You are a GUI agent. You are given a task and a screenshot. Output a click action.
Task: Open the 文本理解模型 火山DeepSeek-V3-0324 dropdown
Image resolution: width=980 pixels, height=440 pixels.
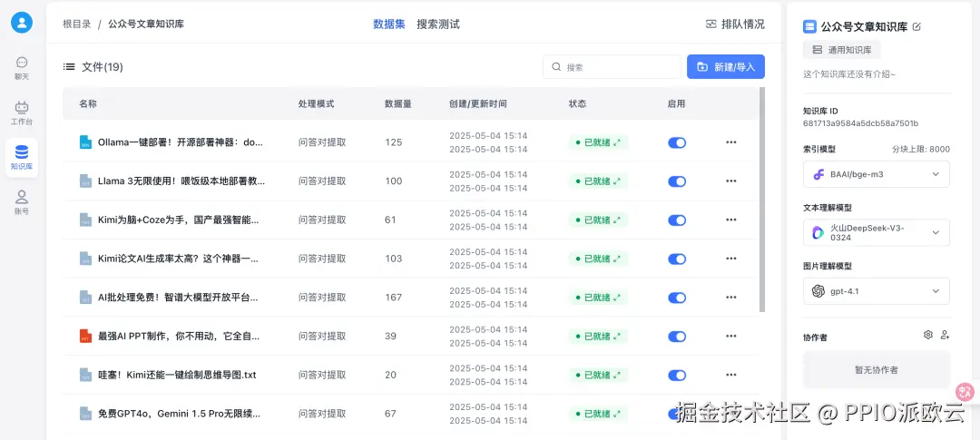[x=877, y=232]
